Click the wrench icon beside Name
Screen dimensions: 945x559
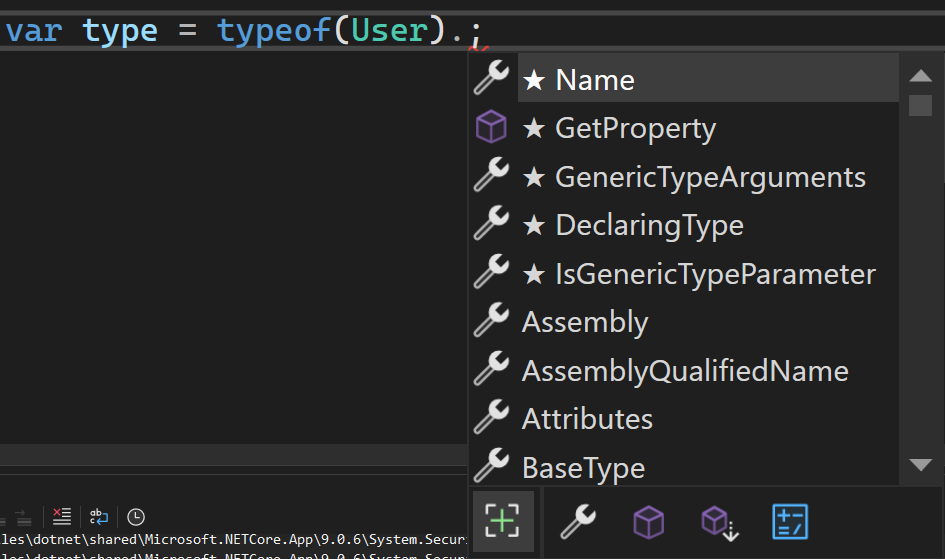point(492,78)
